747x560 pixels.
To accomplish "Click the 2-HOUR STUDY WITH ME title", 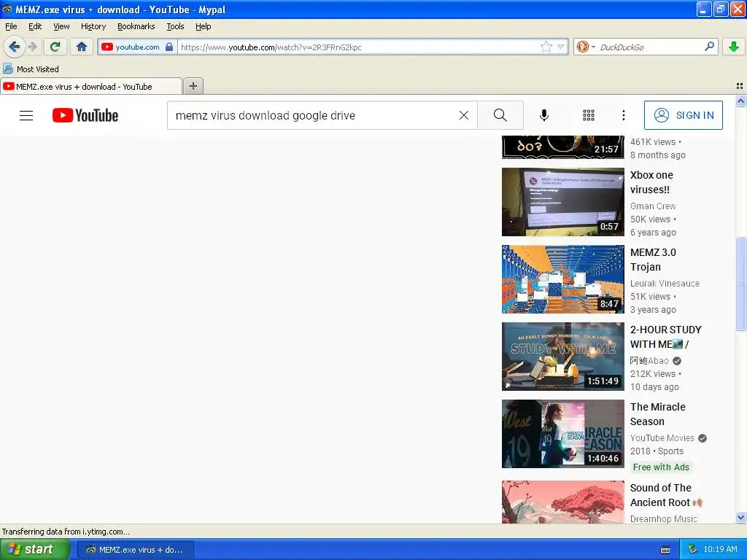I will tap(666, 337).
